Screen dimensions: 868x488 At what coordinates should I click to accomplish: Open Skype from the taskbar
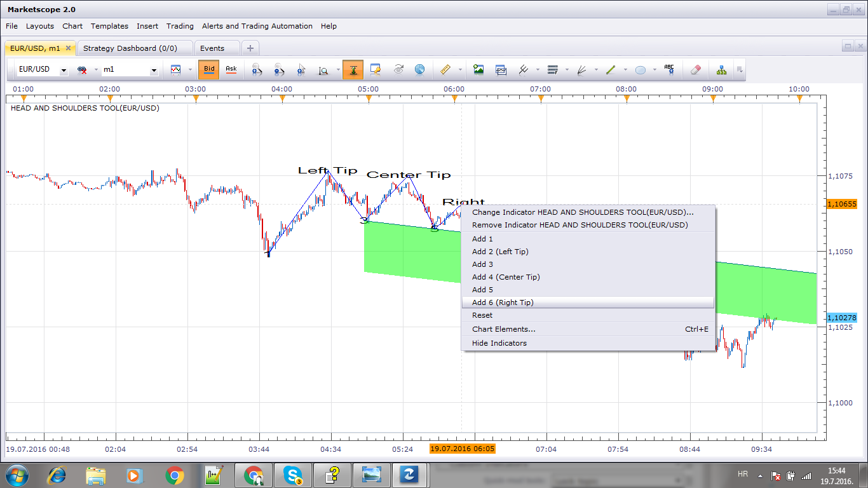tap(293, 475)
